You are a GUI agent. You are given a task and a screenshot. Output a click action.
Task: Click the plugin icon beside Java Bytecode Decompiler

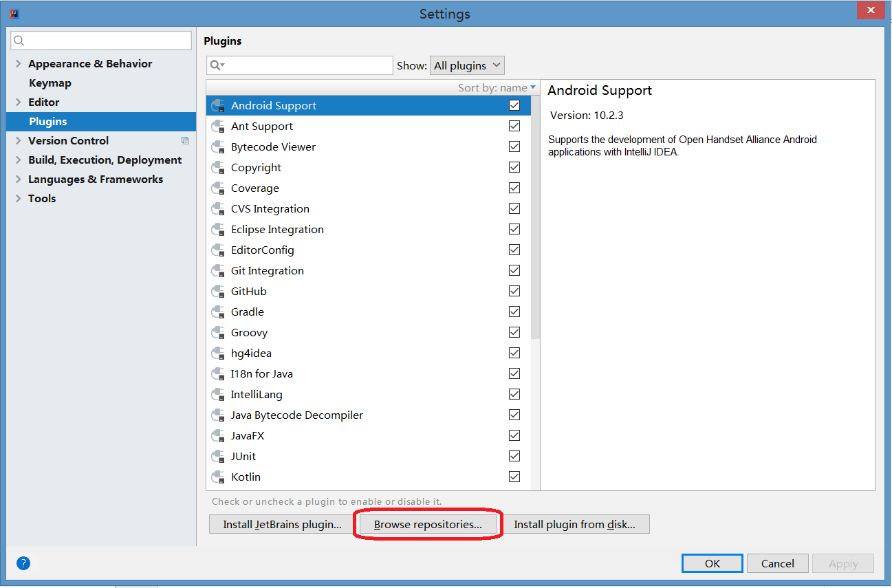coord(219,415)
